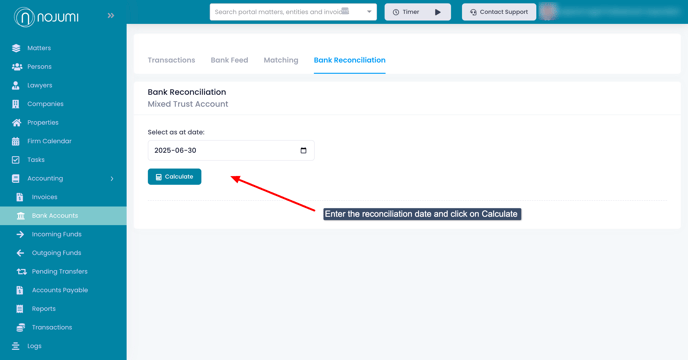Click the Logs list icon
This screenshot has height=360, width=688.
[16, 346]
